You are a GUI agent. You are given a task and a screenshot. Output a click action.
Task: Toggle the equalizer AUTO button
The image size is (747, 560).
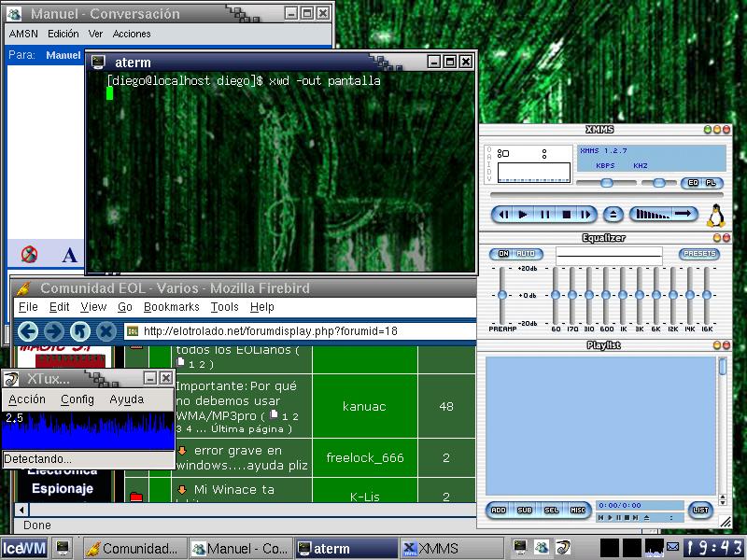coord(527,254)
